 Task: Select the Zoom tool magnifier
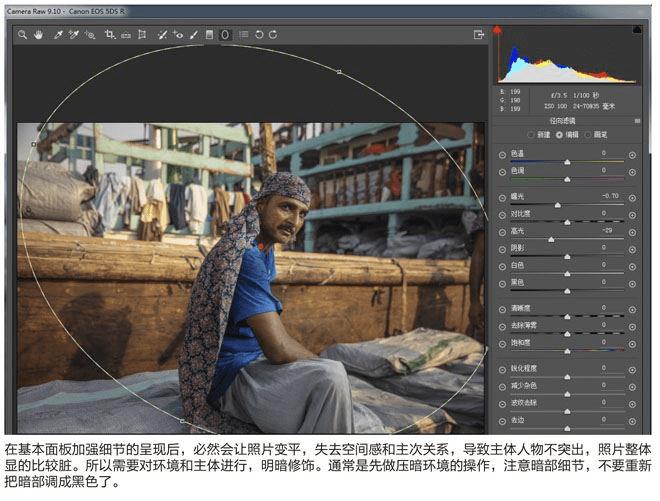pos(22,35)
